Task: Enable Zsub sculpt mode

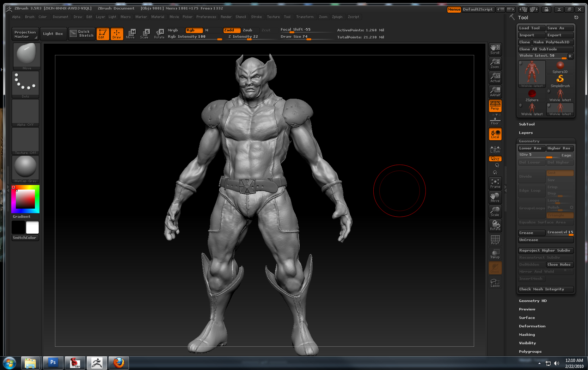Action: tap(250, 30)
